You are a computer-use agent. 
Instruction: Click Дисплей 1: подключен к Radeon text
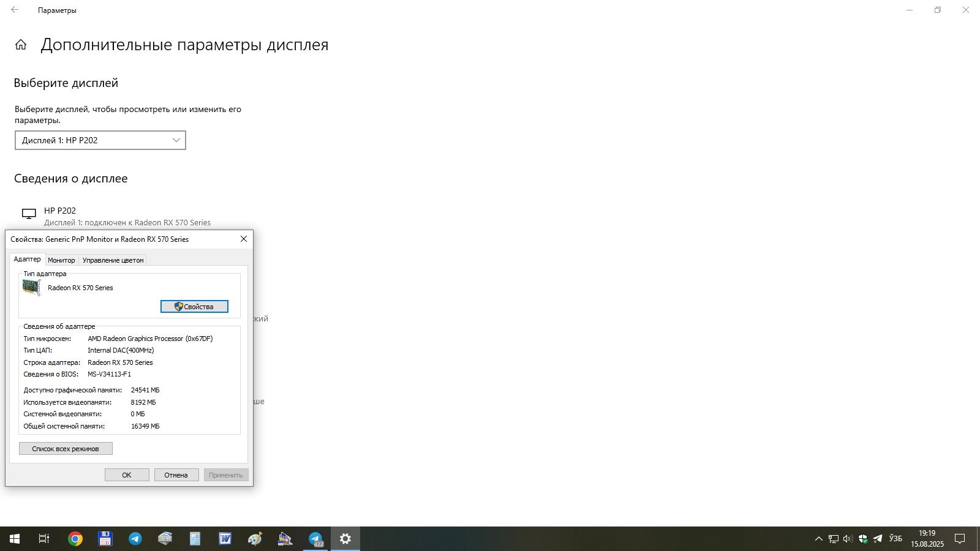click(127, 223)
